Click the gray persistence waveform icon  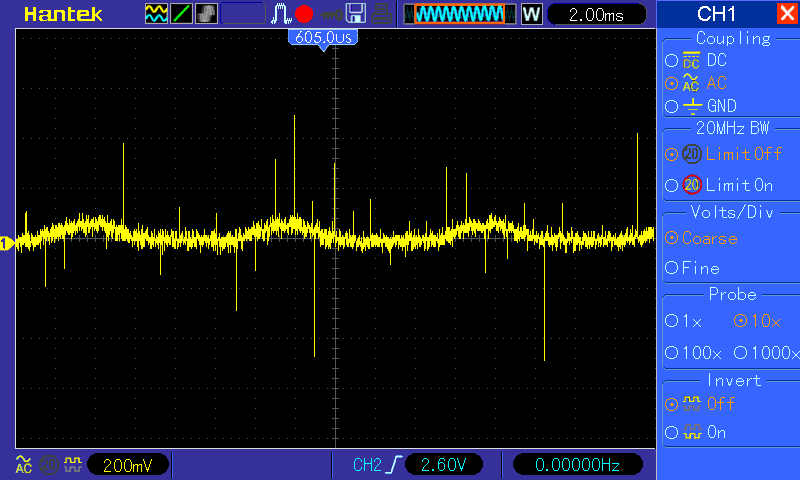pos(206,14)
